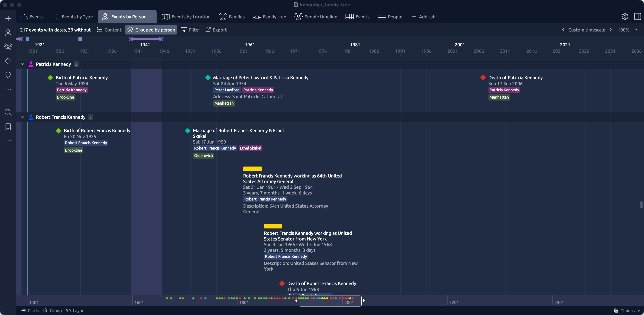Toggle the Timescale button at bottom right

click(627, 311)
